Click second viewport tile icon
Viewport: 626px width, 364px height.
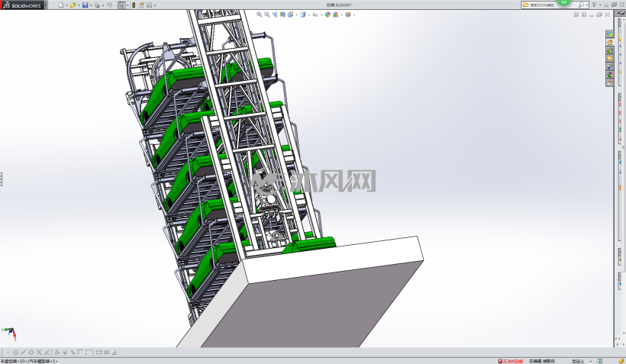[x=584, y=14]
